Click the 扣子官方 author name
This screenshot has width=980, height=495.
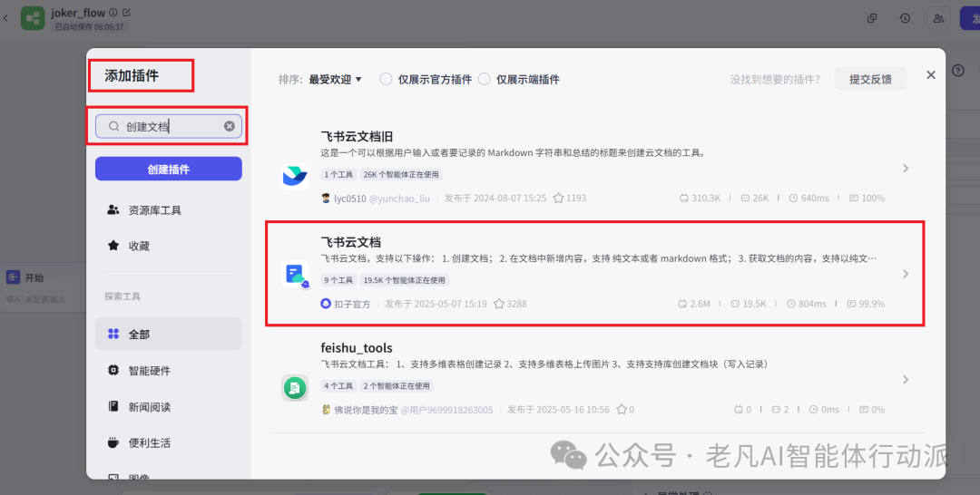pyautogui.click(x=352, y=304)
